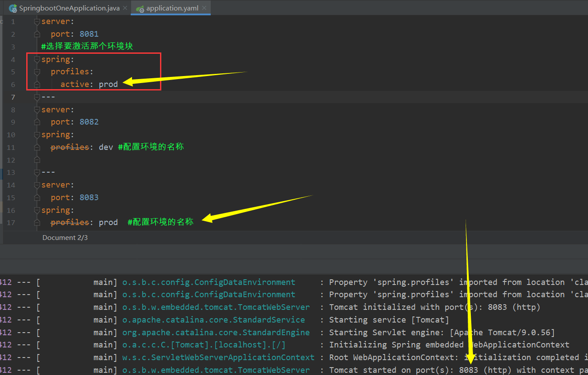The height and width of the screenshot is (375, 588).
Task: Close the SpringbootOneApplication.java tab
Action: [x=125, y=8]
